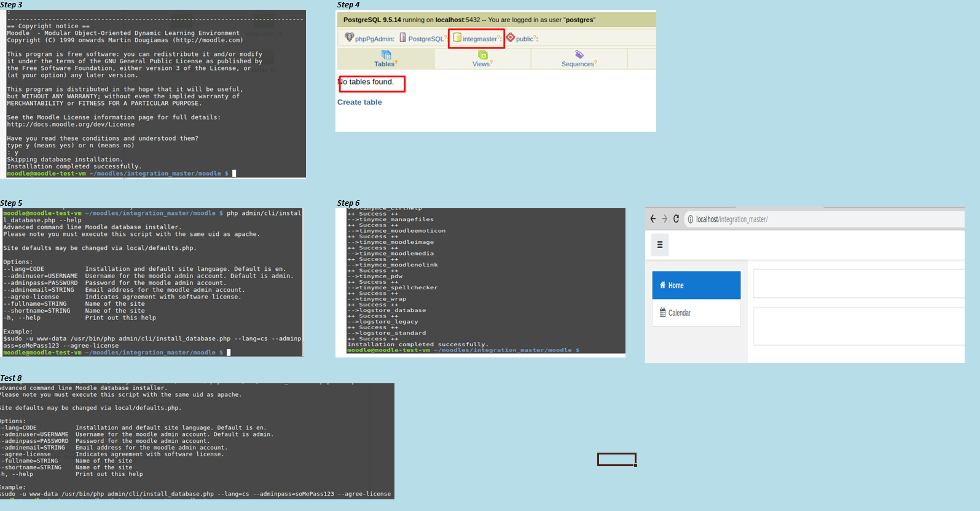The width and height of the screenshot is (980, 511).
Task: Switch to the Tables tab
Action: click(386, 59)
